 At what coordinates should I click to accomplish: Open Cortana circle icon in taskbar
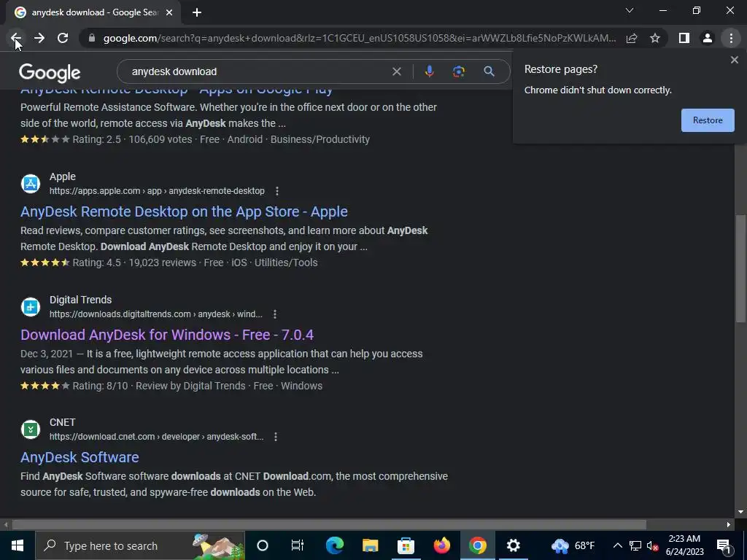pos(263,545)
